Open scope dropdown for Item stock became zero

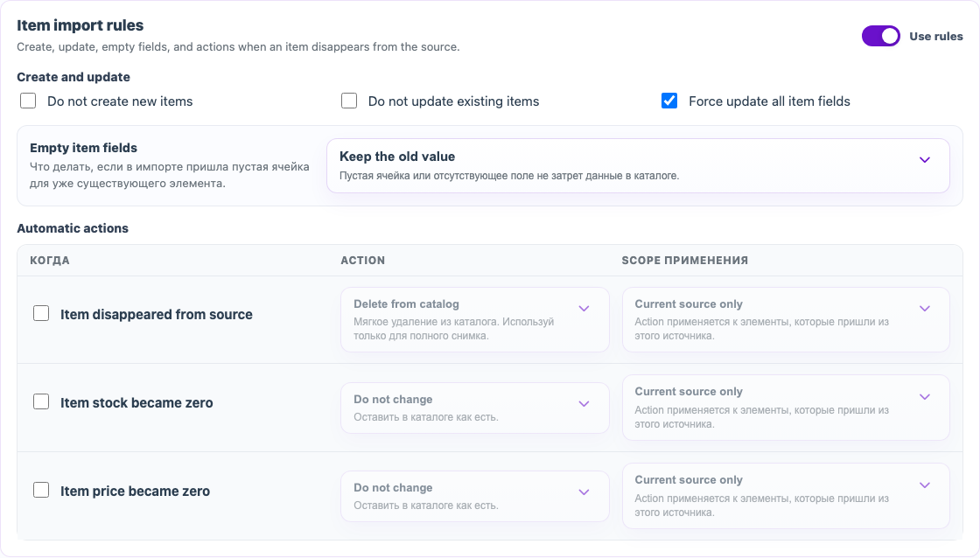(x=786, y=408)
